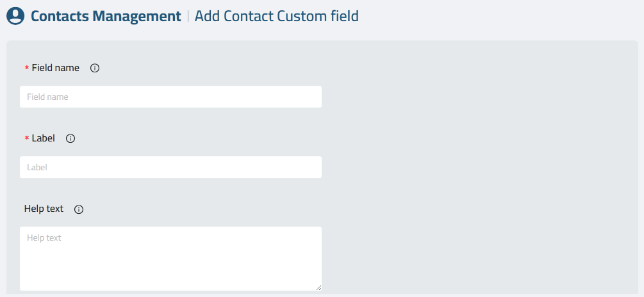Click the Contacts Management user avatar icon
Viewport: 644px width, 297px height.
pos(15,16)
